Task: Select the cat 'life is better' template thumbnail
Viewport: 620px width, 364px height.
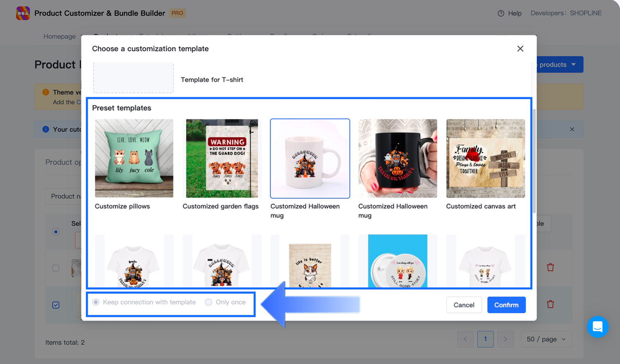Action: pyautogui.click(x=310, y=261)
